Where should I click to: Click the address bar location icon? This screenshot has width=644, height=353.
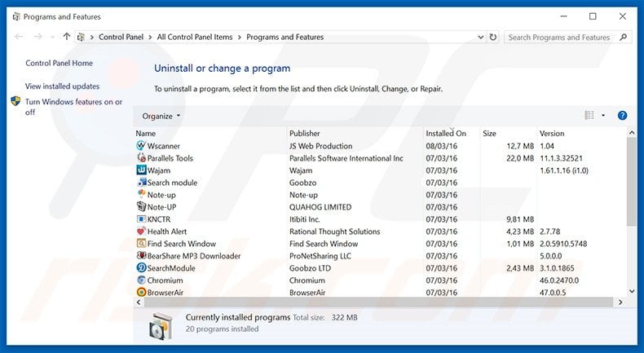[x=81, y=37]
